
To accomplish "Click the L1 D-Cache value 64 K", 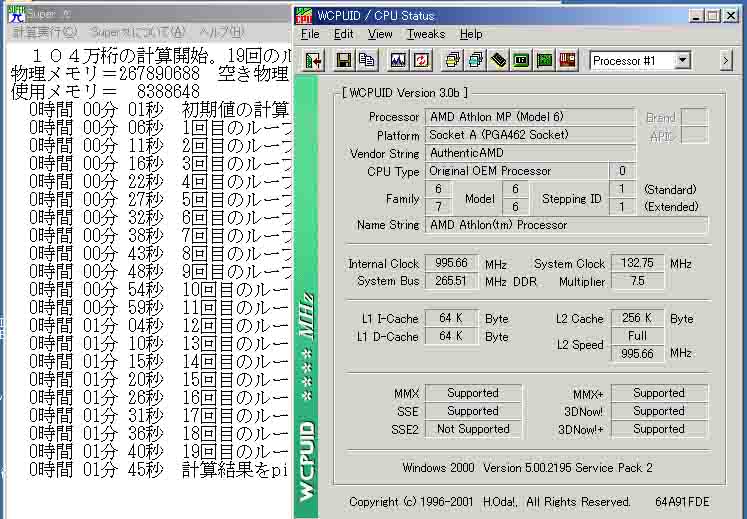I will tap(451, 336).
